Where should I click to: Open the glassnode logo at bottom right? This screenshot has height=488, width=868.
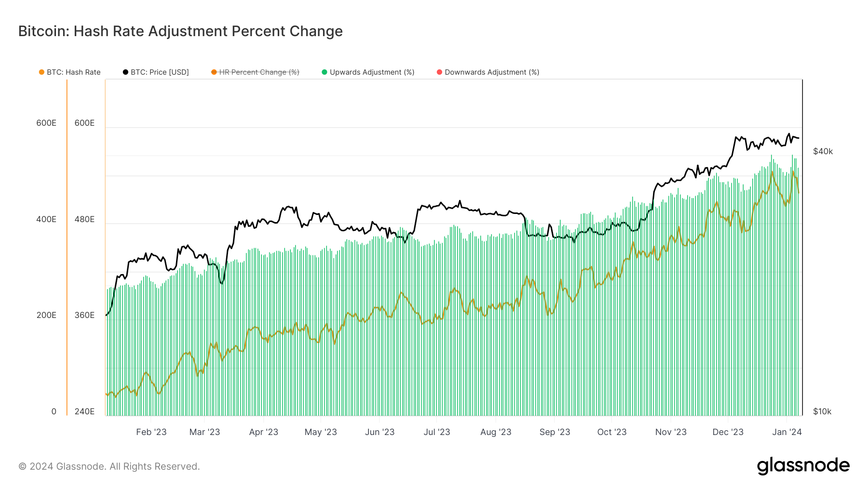[x=803, y=466]
